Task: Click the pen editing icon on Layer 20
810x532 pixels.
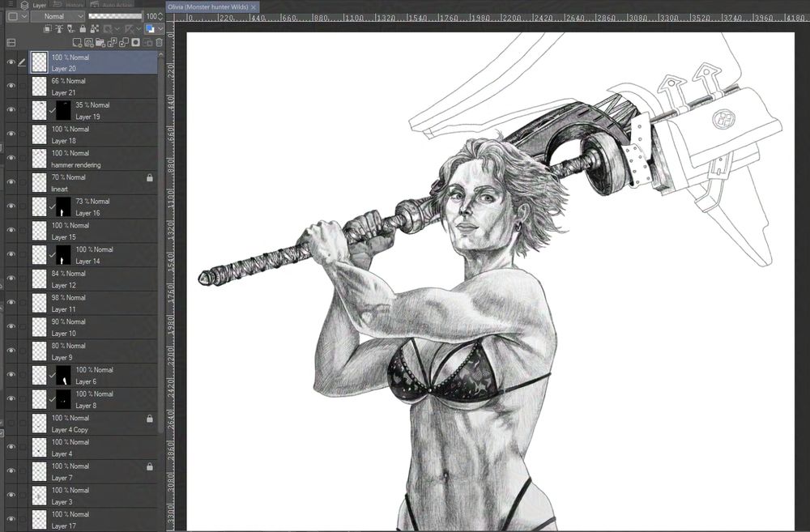Action: tap(22, 62)
